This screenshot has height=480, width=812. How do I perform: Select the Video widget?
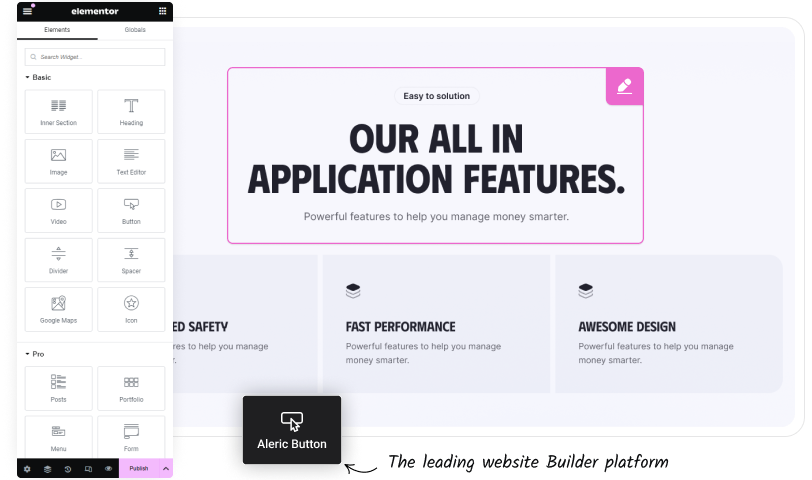[x=59, y=210]
